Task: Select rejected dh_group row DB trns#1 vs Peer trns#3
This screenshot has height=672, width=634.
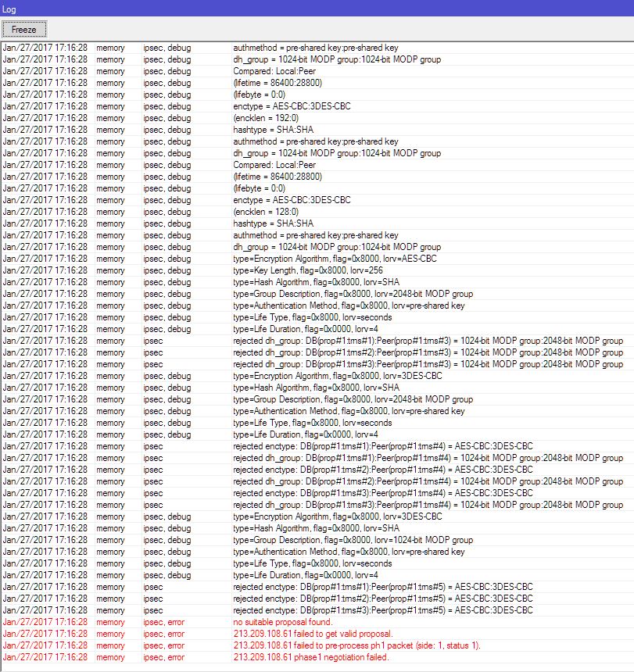Action: pos(317,341)
